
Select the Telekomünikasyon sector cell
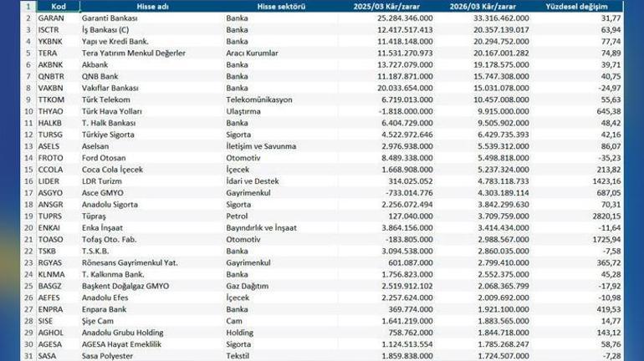point(259,99)
